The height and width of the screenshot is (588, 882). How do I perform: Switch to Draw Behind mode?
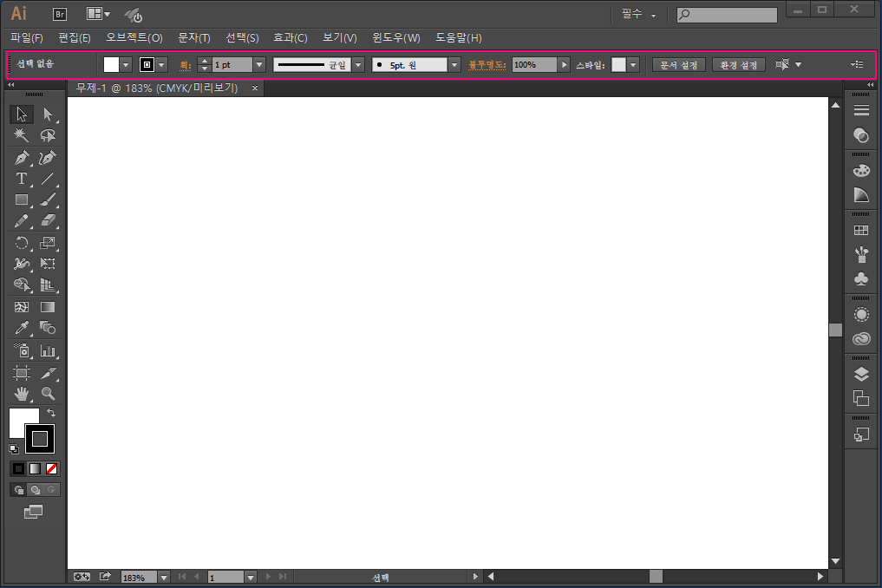pos(36,490)
